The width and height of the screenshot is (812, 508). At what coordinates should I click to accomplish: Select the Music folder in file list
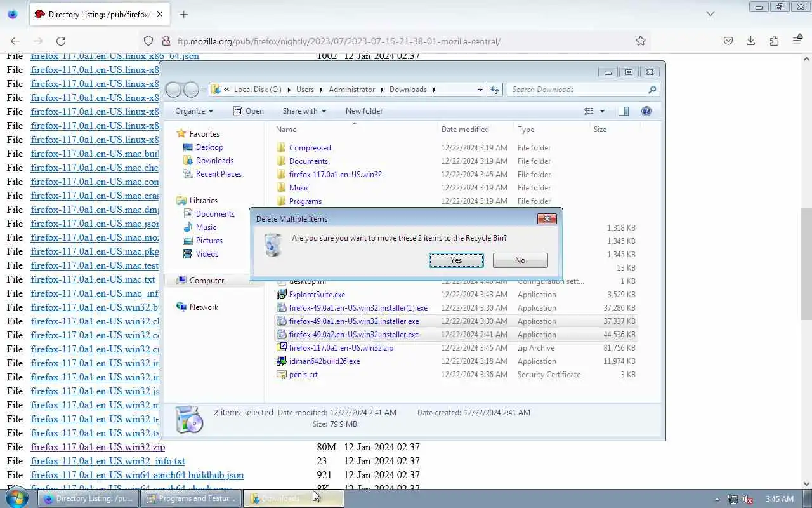pos(299,188)
